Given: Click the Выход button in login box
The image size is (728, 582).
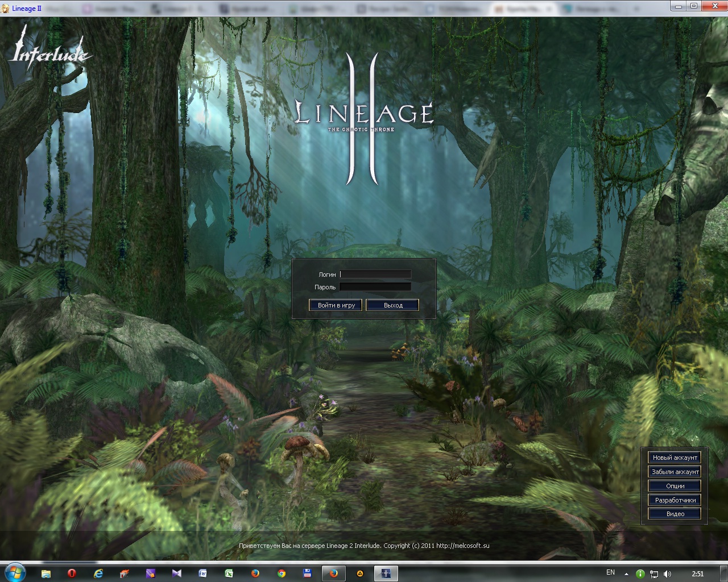Looking at the screenshot, I should tap(392, 305).
